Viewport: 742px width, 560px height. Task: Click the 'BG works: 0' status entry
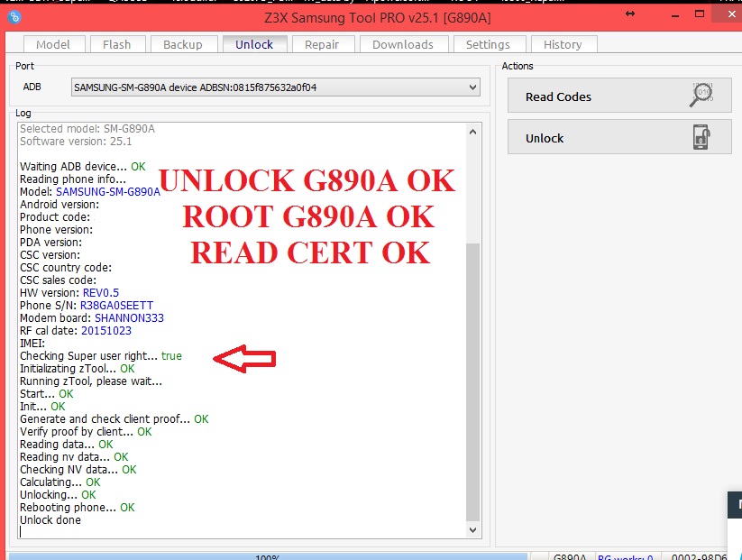pyautogui.click(x=626, y=556)
